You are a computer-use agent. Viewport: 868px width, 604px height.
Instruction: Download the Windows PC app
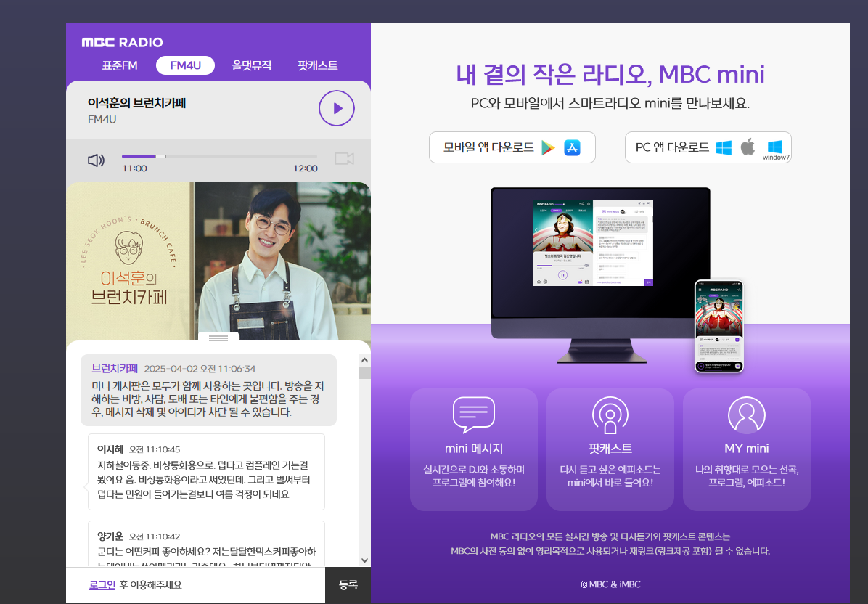point(724,147)
